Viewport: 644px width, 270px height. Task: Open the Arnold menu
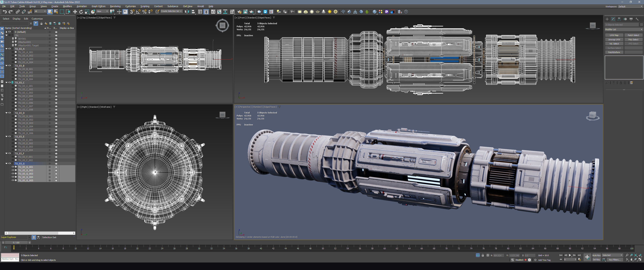[x=201, y=7]
